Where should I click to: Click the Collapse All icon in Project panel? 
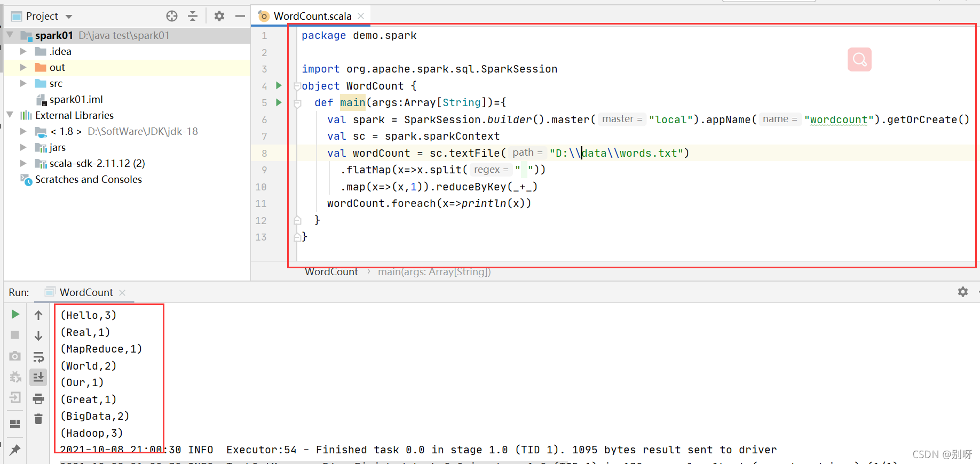pyautogui.click(x=193, y=16)
